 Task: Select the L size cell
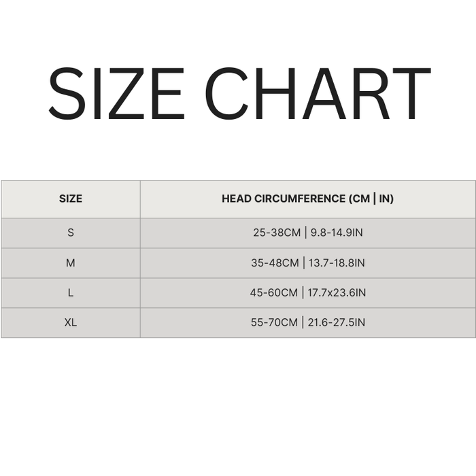[71, 292]
